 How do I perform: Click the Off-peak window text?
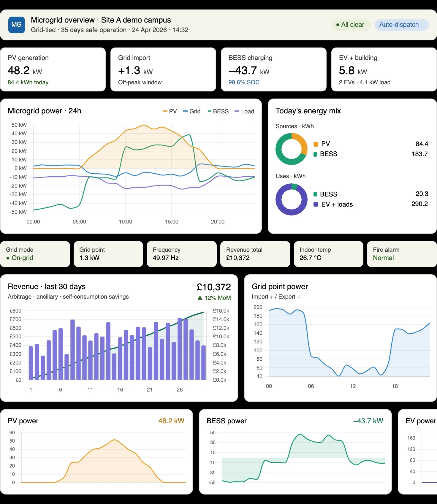(x=140, y=82)
